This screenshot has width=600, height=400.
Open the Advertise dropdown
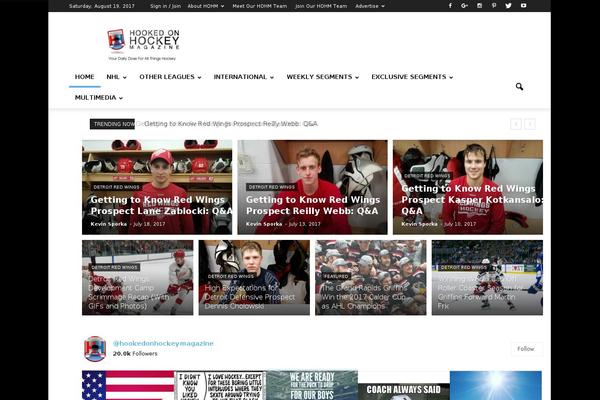click(x=370, y=6)
